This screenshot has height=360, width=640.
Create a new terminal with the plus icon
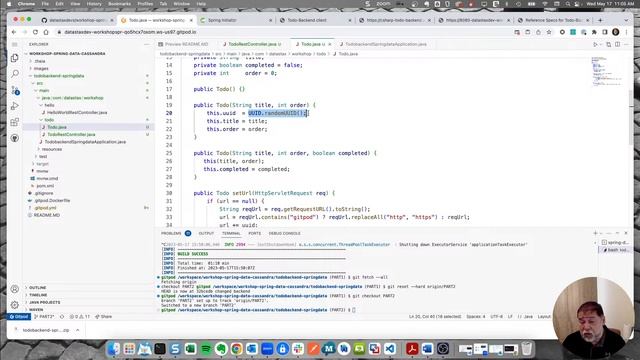click(x=595, y=233)
